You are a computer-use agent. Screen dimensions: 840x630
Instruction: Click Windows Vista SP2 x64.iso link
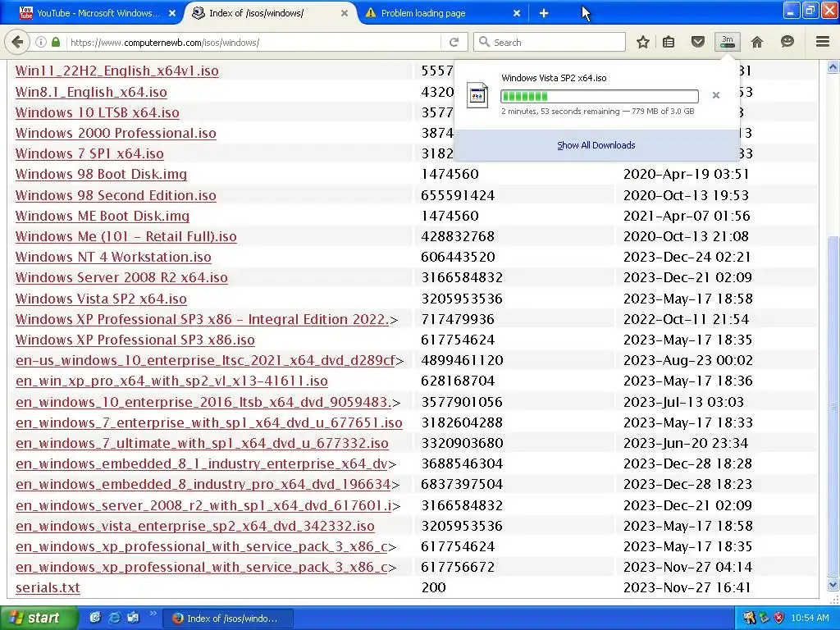[x=101, y=299]
